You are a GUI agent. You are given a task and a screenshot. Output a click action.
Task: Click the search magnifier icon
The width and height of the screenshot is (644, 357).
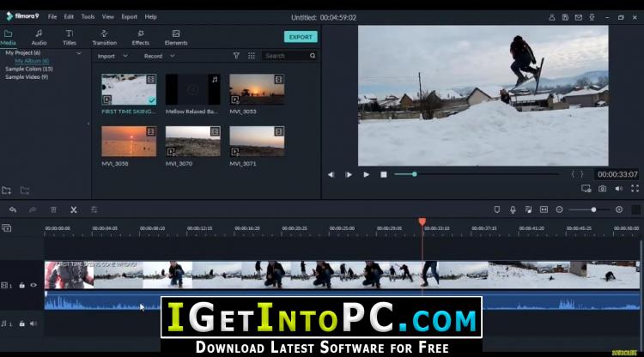point(313,56)
